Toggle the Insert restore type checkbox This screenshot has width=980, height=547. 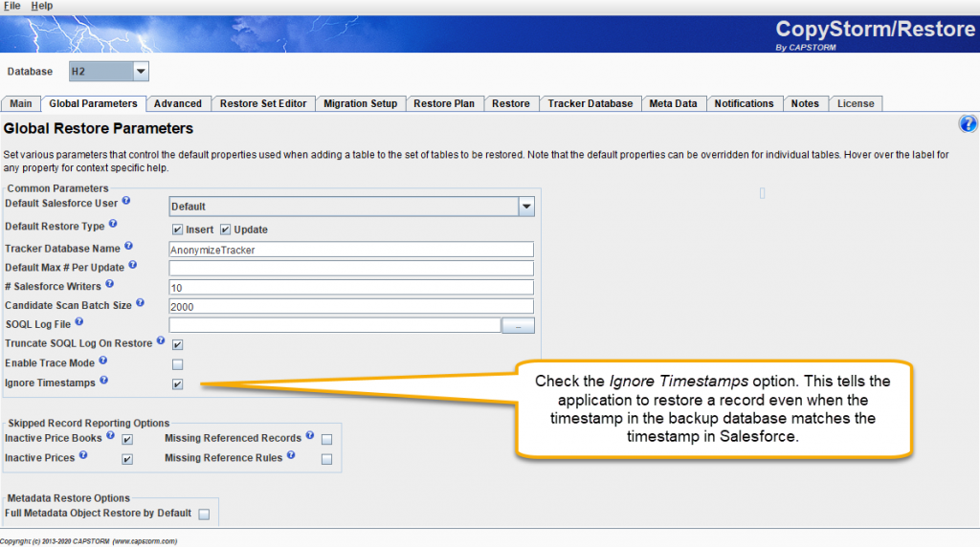click(177, 230)
